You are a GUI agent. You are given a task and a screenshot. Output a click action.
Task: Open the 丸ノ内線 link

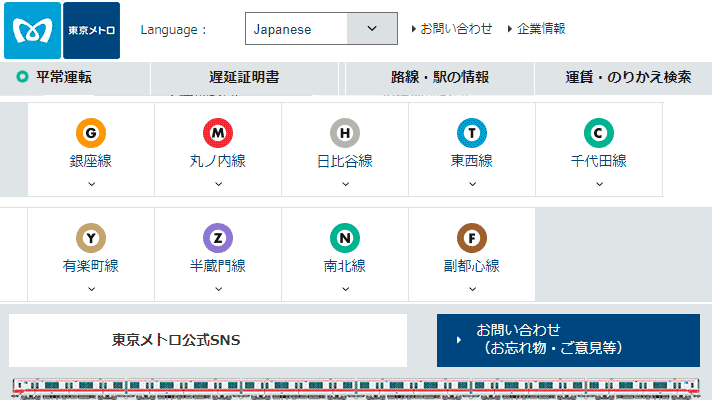click(218, 161)
